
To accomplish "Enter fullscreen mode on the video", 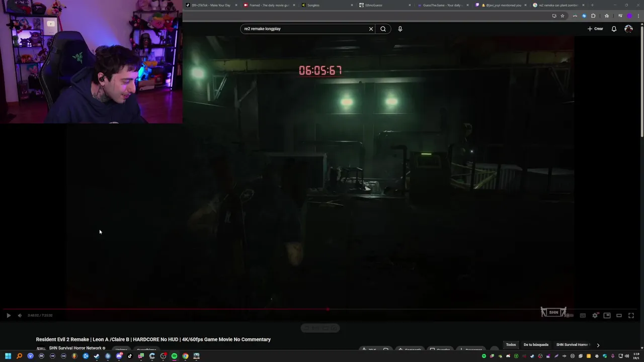I will pyautogui.click(x=631, y=315).
